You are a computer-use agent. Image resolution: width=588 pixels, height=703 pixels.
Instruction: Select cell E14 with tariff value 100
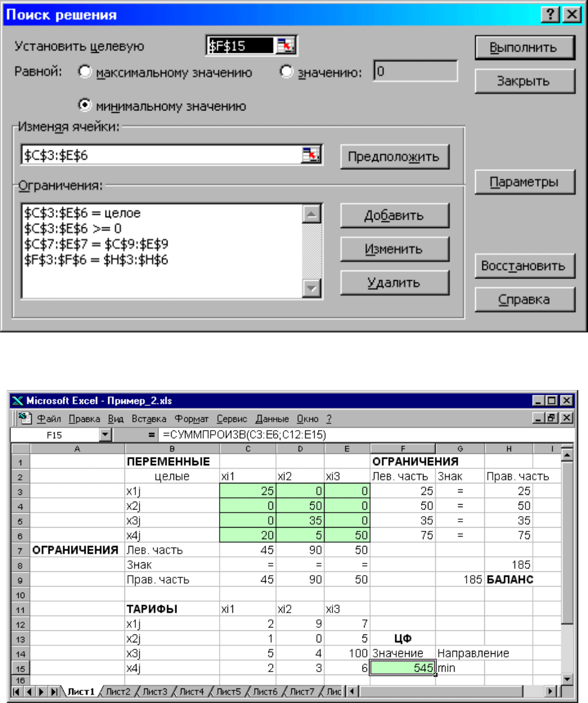pyautogui.click(x=347, y=653)
